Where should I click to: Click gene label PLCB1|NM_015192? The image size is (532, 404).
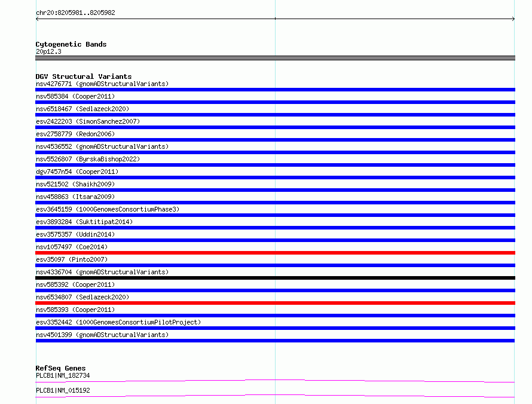pos(63,390)
